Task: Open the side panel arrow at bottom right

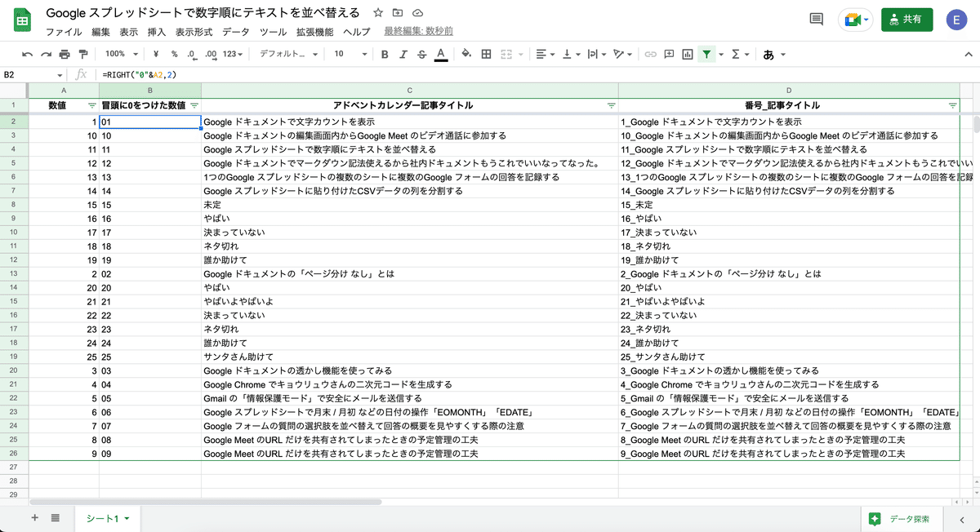Action: (x=961, y=519)
